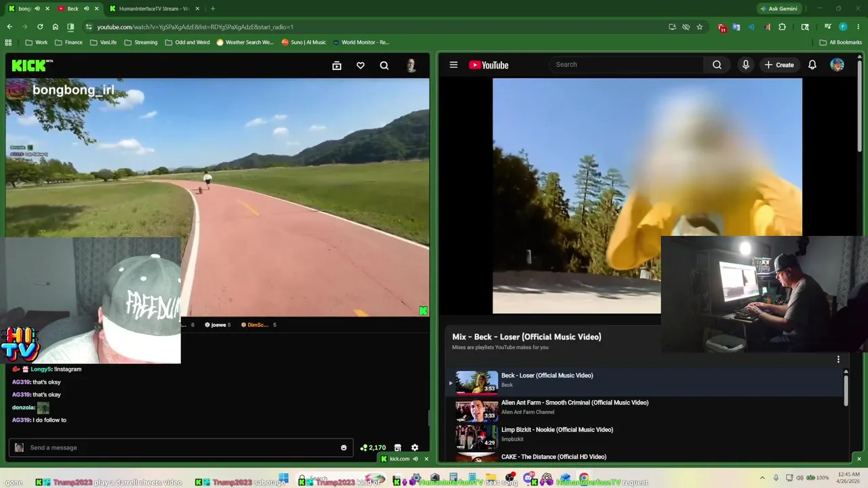The height and width of the screenshot is (488, 868).
Task: Open Weather Search bookmark
Action: point(245,42)
